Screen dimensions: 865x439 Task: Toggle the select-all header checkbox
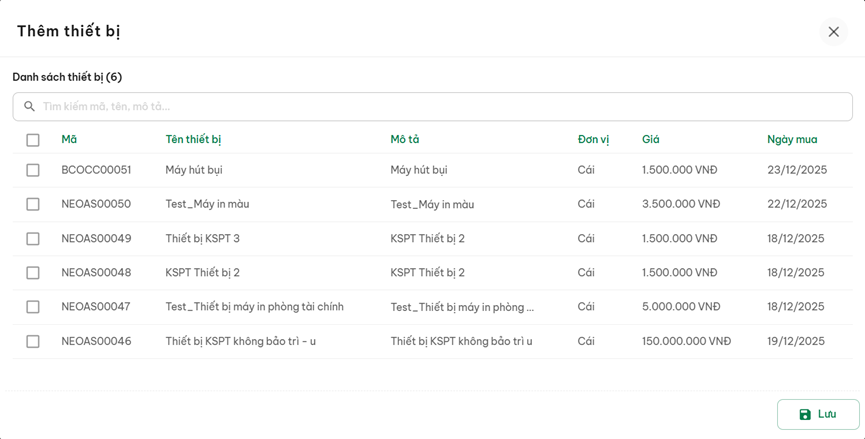33,140
